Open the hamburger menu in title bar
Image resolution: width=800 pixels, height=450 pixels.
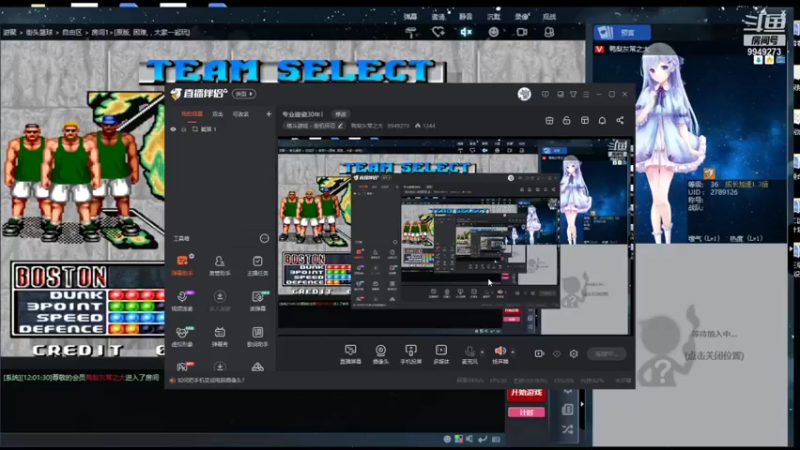point(586,94)
